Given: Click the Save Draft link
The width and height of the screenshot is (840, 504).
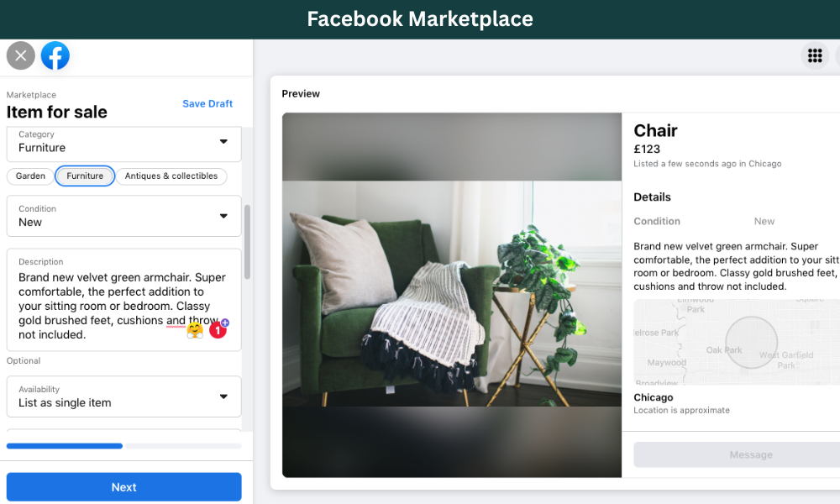Looking at the screenshot, I should 207,104.
